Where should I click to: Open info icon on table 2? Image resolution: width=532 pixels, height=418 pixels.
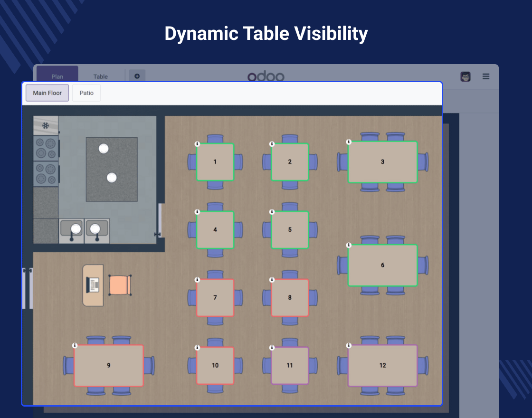pos(272,144)
